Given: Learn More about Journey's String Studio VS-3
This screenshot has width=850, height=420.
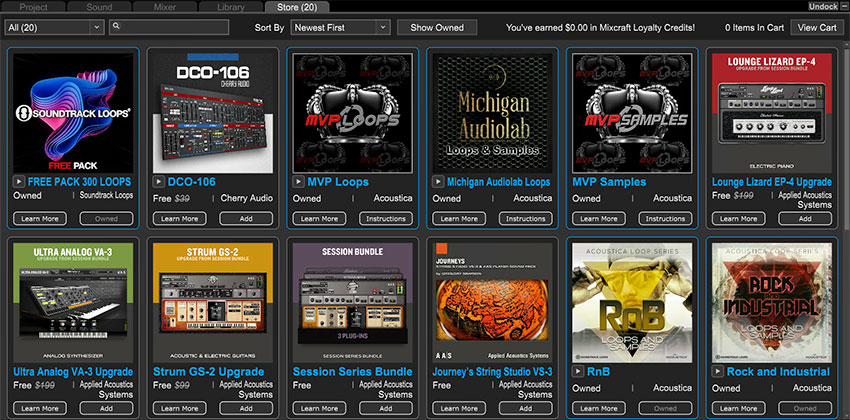Looking at the screenshot, I should click(459, 408).
